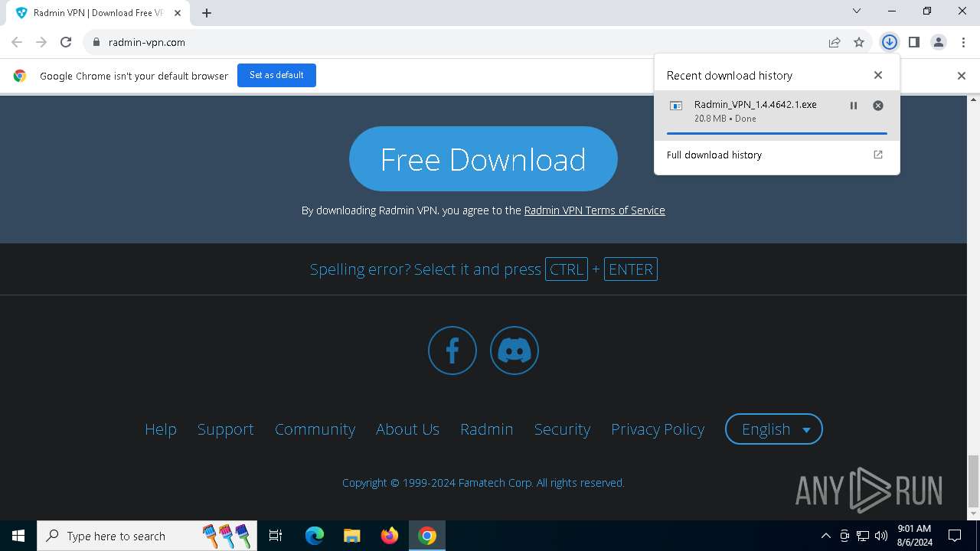
Task: Close the Radmin VPN tab
Action: coord(178,13)
